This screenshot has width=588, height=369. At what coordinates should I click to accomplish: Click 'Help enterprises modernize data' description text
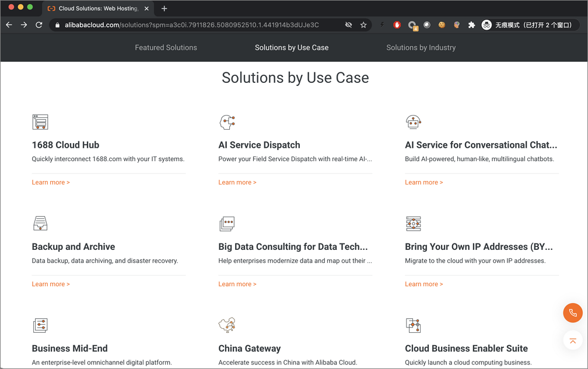(x=295, y=261)
